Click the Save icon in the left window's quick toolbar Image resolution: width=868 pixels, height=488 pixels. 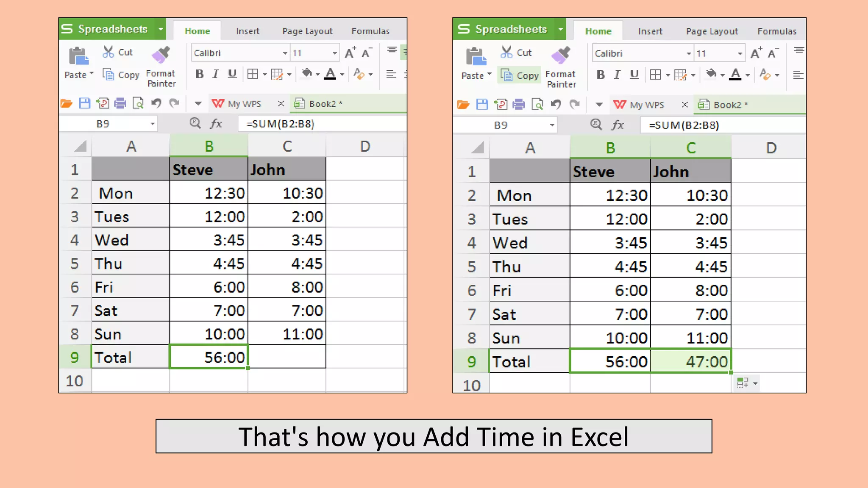pyautogui.click(x=85, y=103)
